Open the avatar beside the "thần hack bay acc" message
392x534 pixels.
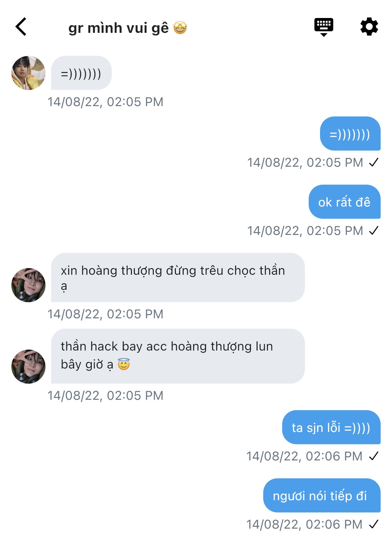click(28, 367)
